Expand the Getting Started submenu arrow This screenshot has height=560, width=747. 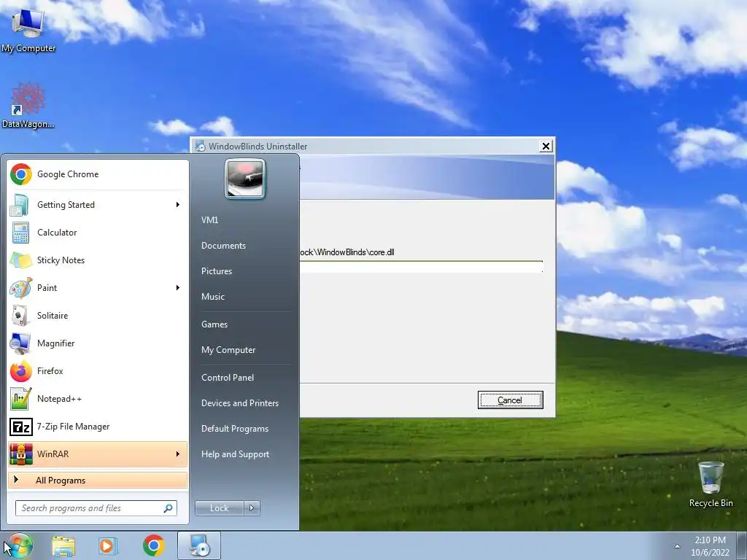pos(178,205)
